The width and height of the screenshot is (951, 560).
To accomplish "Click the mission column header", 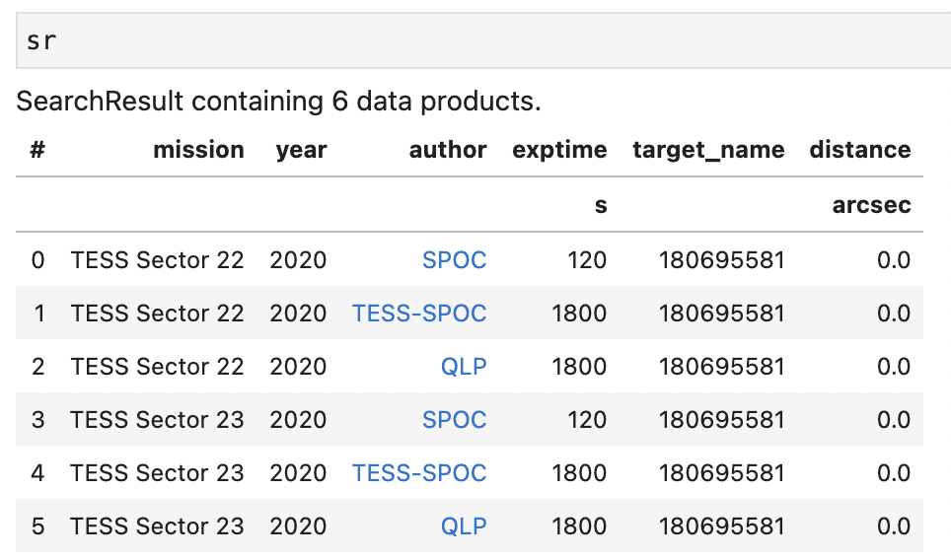I will click(x=198, y=150).
